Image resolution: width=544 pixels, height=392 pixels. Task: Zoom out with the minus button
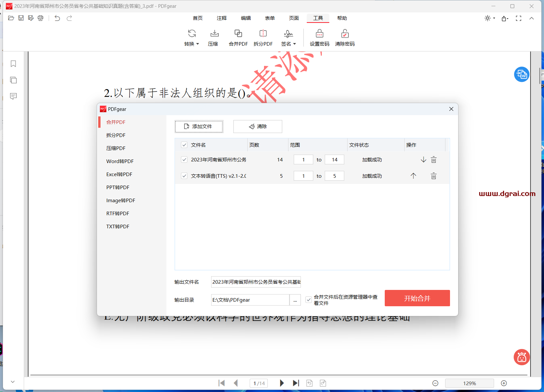click(435, 383)
